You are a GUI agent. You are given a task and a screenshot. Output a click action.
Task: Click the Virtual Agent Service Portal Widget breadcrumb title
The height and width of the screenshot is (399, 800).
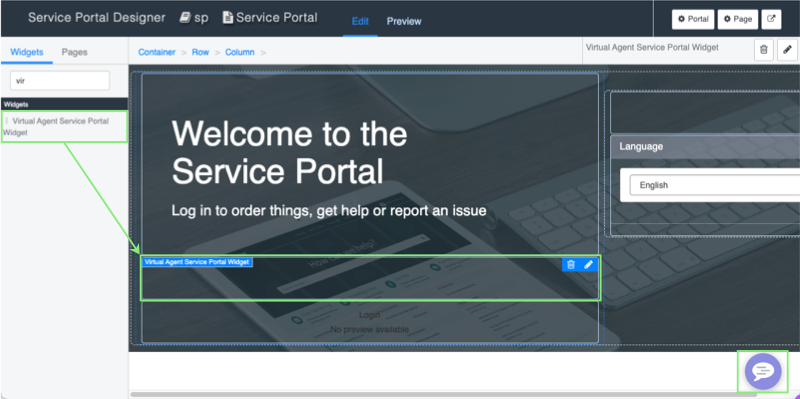click(652, 47)
